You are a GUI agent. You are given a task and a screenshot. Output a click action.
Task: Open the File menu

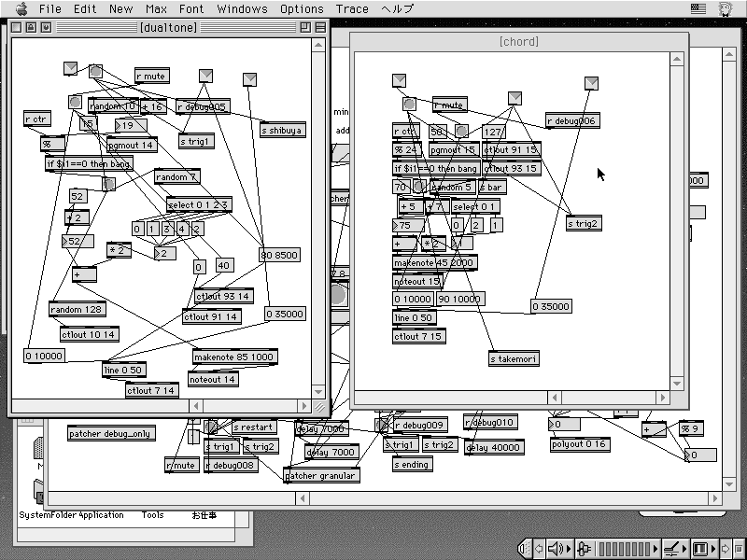[x=50, y=8]
